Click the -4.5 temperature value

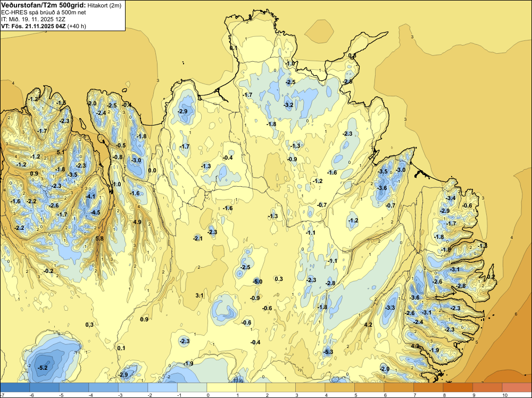pos(95,212)
